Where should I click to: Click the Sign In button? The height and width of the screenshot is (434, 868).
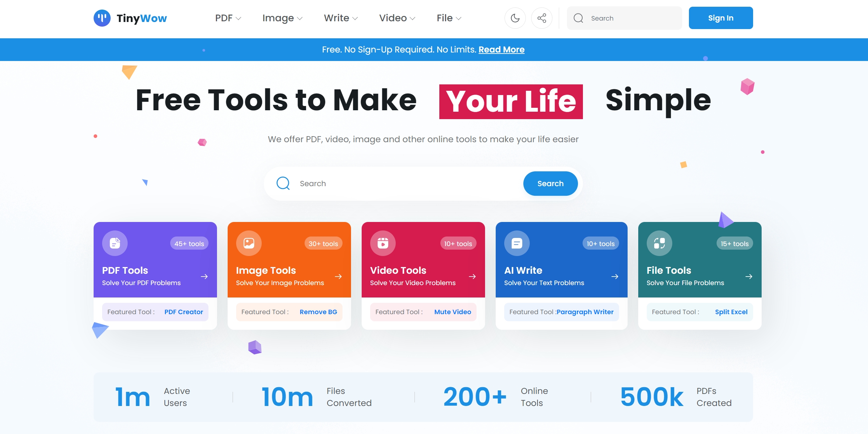coord(721,18)
